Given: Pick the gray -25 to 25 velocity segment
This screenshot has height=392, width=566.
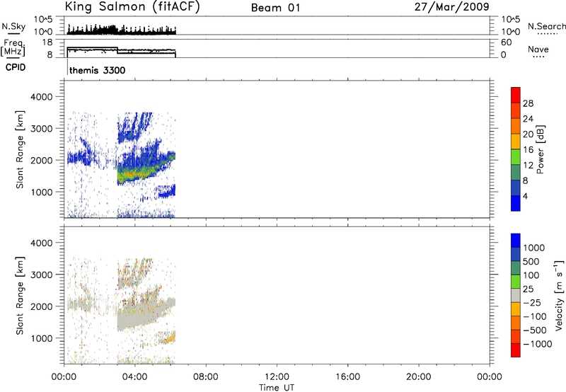Looking at the screenshot, I should pos(516,295).
